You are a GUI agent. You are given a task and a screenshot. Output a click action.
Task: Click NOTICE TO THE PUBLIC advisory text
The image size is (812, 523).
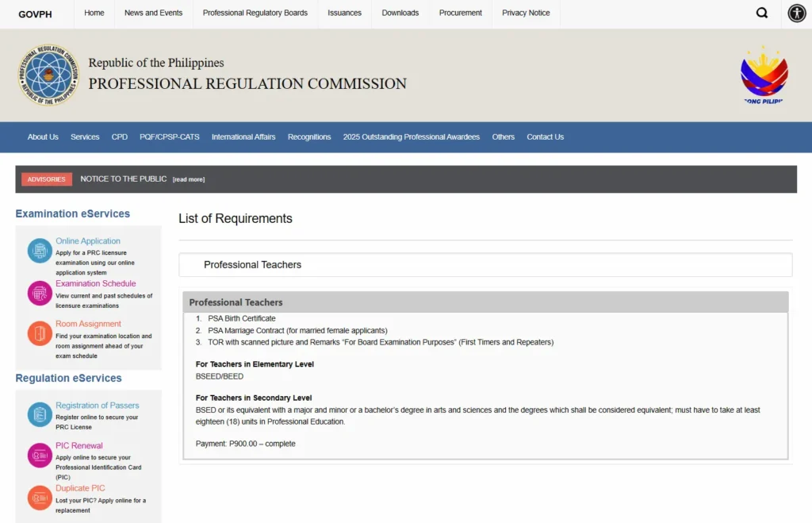(x=123, y=179)
